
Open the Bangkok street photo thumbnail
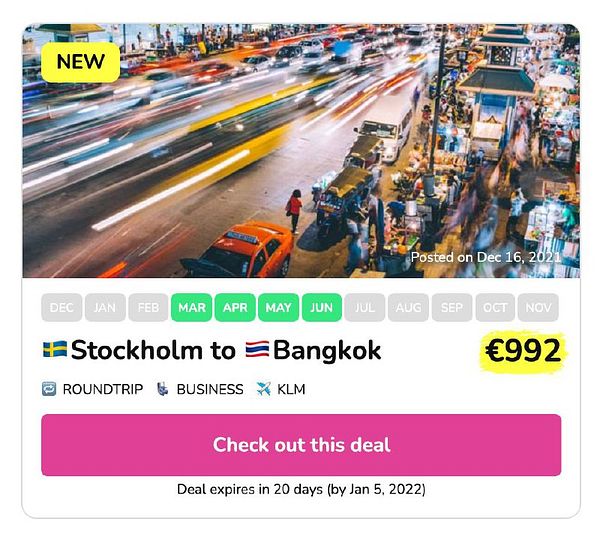pyautogui.click(x=301, y=151)
